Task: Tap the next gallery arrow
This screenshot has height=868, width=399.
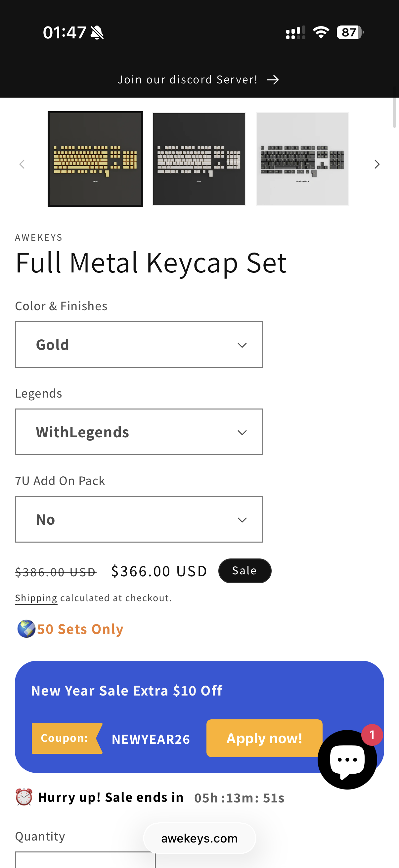Action: click(377, 164)
